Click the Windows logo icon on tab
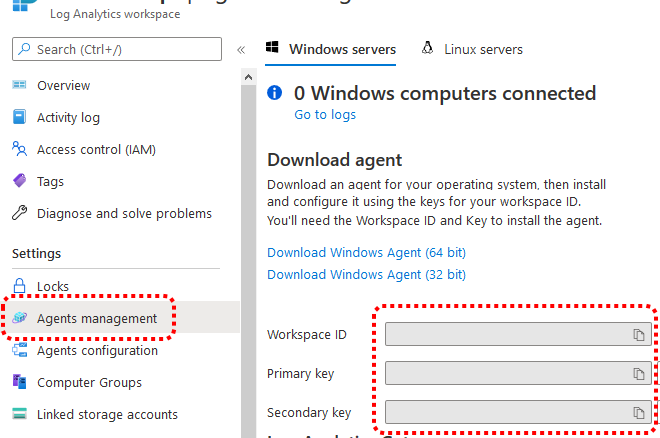Screen dimensions: 660x438 (272, 47)
